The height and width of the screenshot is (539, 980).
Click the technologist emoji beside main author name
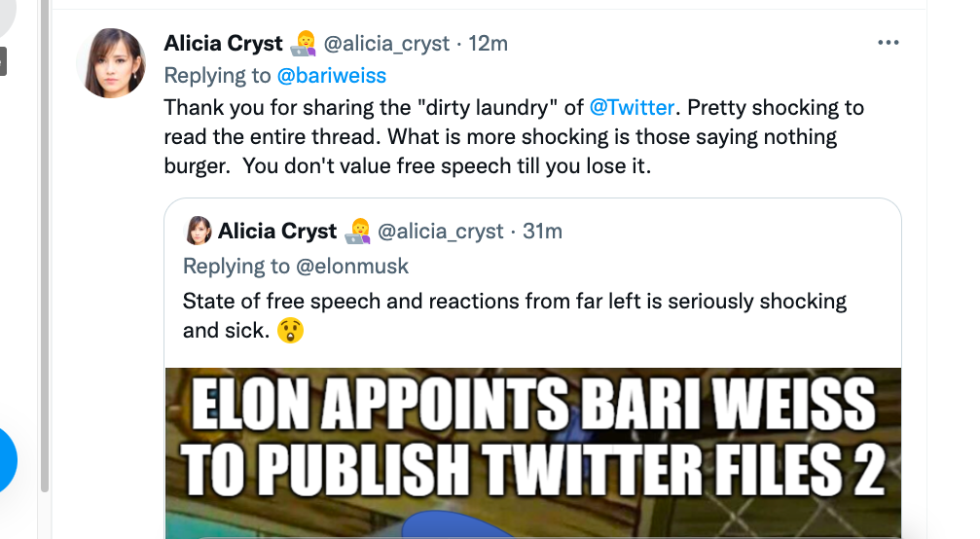(304, 44)
